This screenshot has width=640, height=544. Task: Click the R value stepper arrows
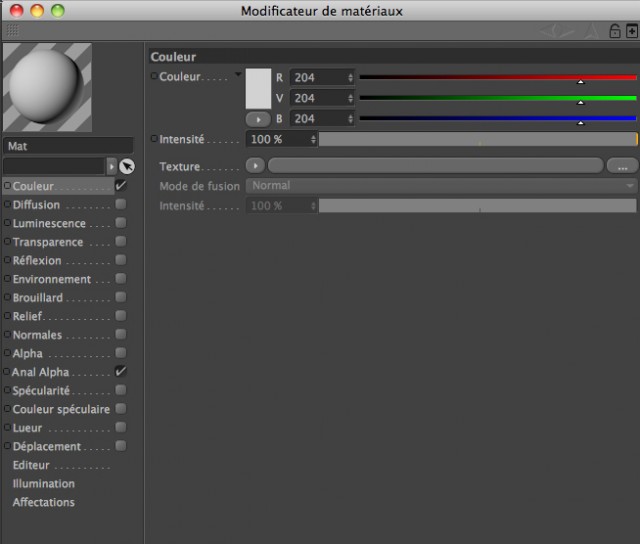pyautogui.click(x=350, y=78)
